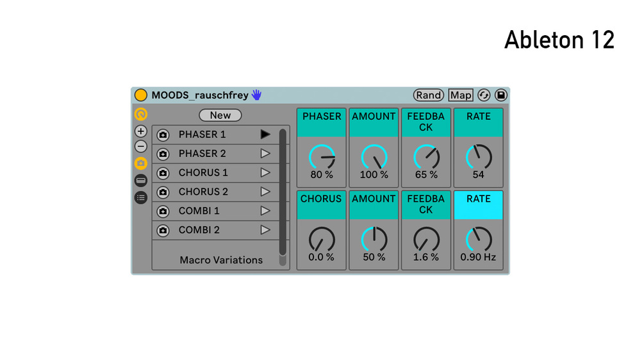Click the CHORUS macro knob at 0.0 %
Image resolution: width=644 pixels, height=362 pixels.
coord(322,240)
